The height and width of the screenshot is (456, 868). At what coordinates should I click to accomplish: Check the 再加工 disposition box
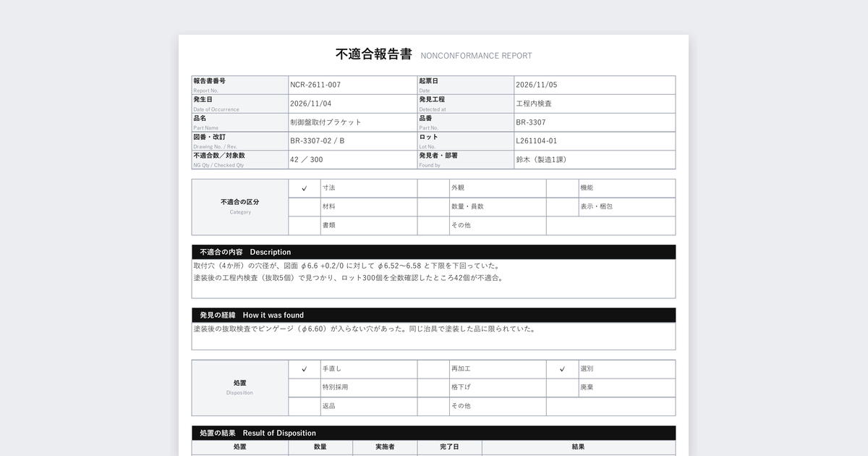(x=433, y=369)
